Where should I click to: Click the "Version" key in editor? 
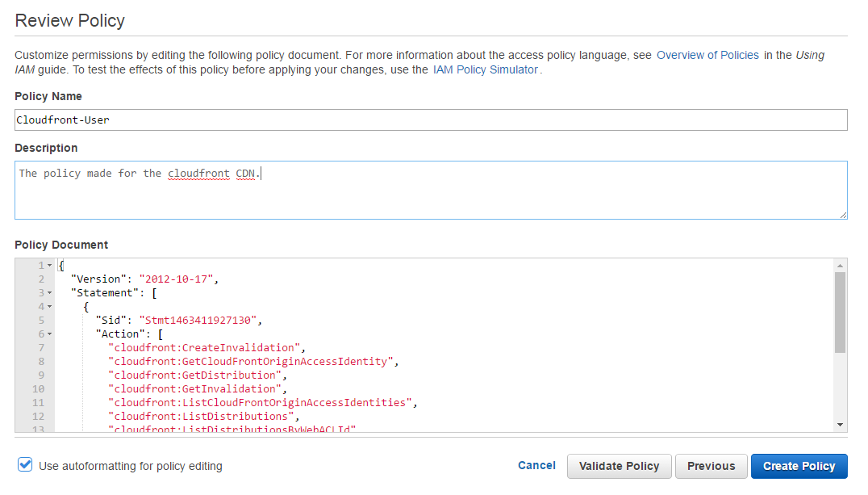[x=98, y=279]
